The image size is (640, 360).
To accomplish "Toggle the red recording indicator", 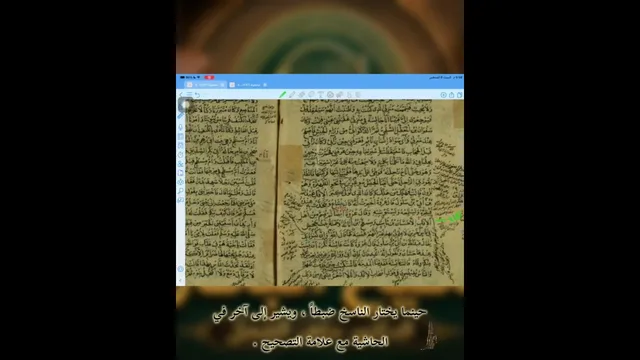I will 209,77.
